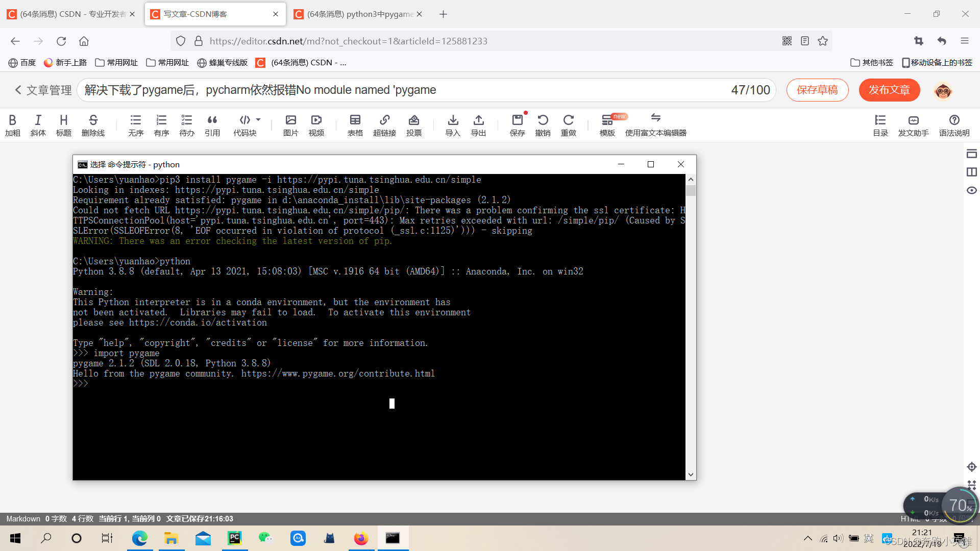The height and width of the screenshot is (551, 980).
Task: Click the 模板 template icon
Action: (x=607, y=123)
